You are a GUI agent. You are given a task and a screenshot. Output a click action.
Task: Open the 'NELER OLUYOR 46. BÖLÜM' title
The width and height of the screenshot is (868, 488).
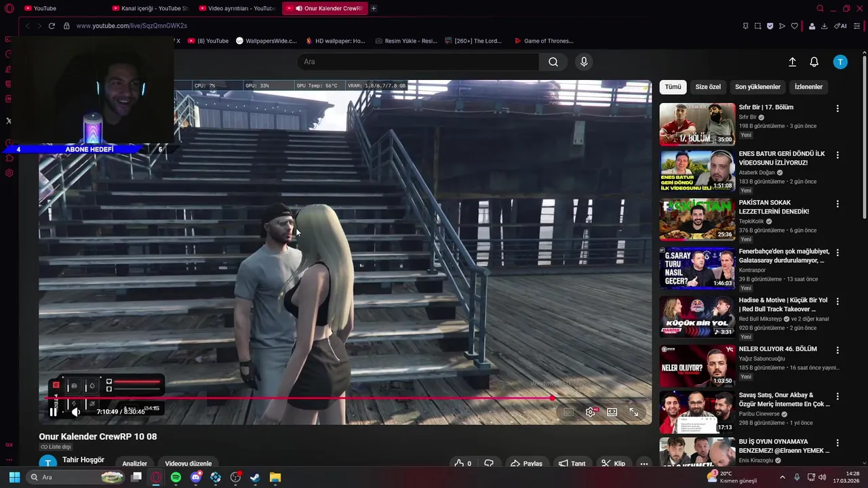click(x=778, y=349)
